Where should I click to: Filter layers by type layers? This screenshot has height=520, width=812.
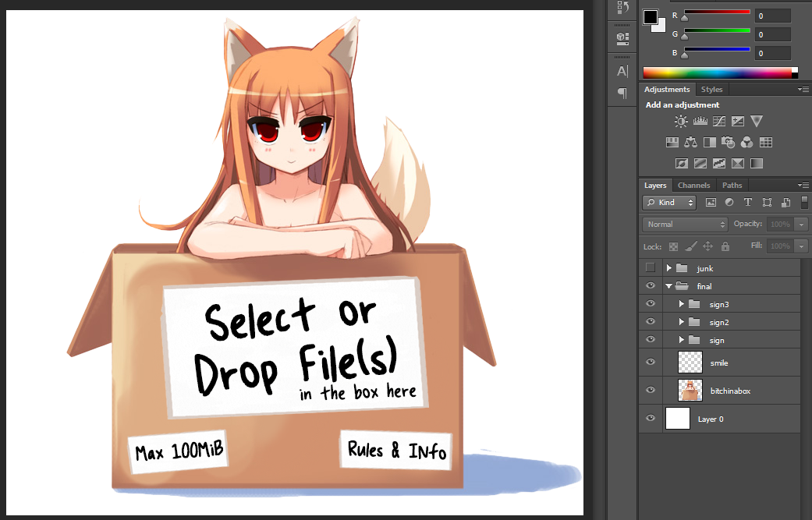click(748, 202)
